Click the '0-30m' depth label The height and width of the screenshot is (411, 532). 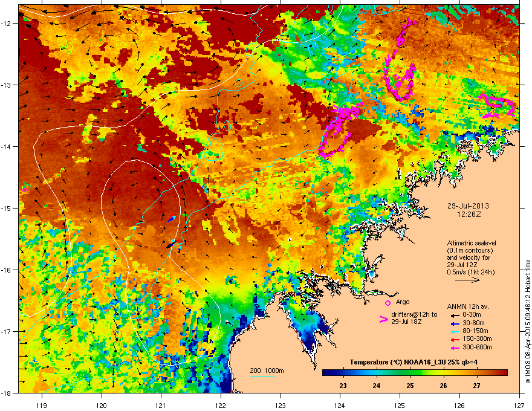coord(472,315)
